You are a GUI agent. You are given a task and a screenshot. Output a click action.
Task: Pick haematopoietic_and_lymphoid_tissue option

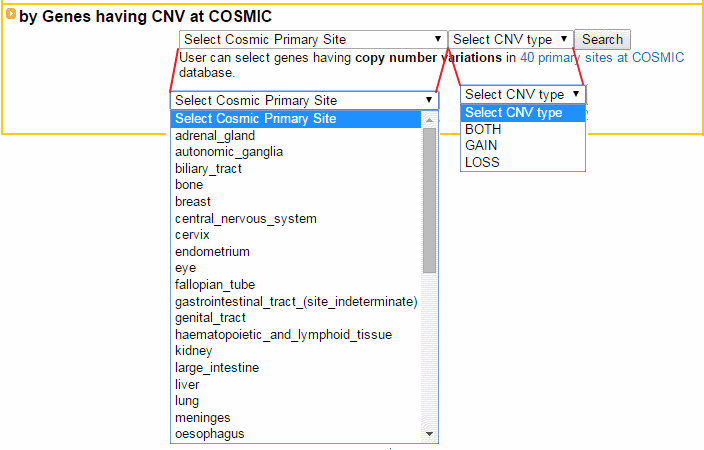tap(295, 335)
